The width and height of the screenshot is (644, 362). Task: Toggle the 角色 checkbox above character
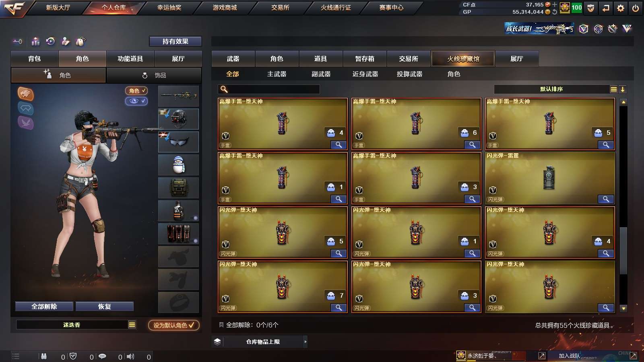(136, 91)
